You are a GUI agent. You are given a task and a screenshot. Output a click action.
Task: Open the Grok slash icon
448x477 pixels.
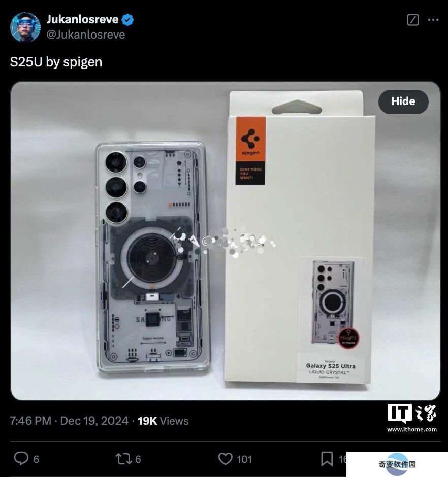click(412, 20)
